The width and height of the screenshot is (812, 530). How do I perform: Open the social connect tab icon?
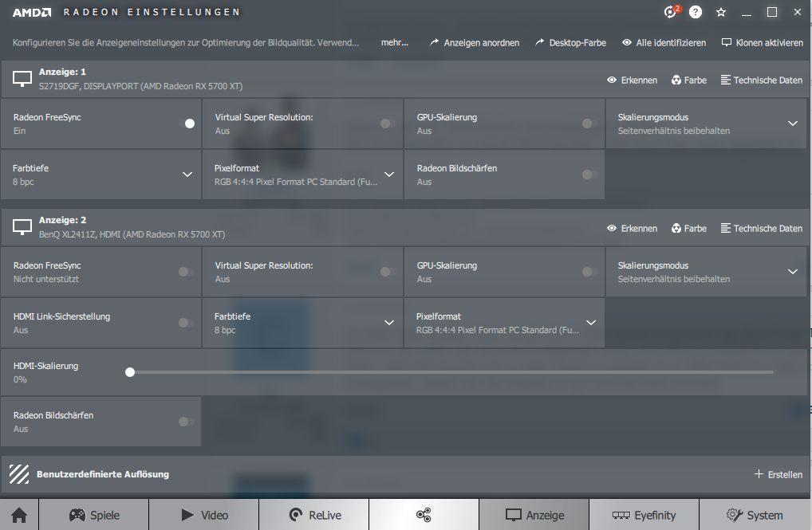pos(424,515)
